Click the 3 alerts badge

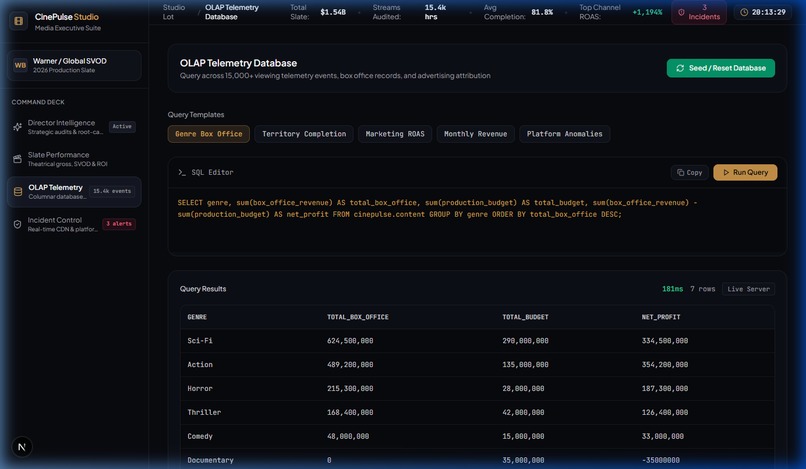pyautogui.click(x=119, y=224)
